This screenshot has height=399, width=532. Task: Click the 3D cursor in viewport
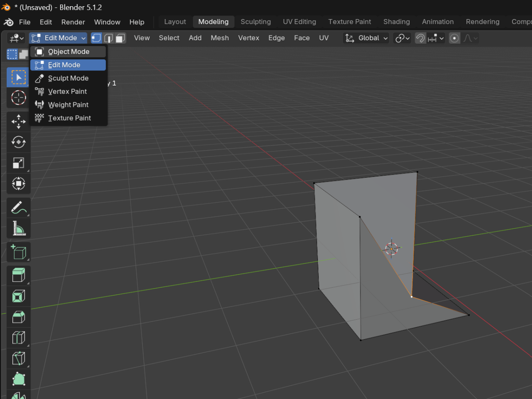click(x=392, y=249)
